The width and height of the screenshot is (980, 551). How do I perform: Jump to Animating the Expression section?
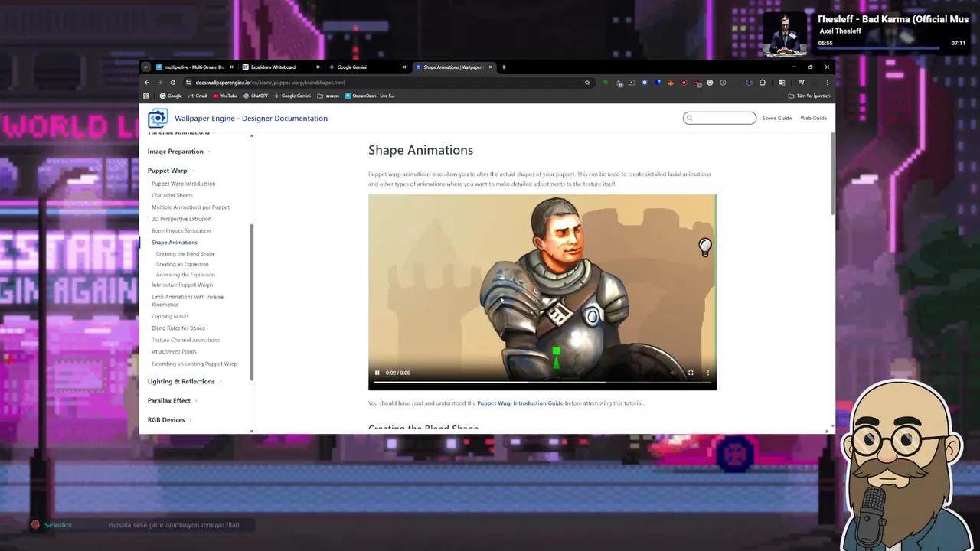pyautogui.click(x=185, y=275)
